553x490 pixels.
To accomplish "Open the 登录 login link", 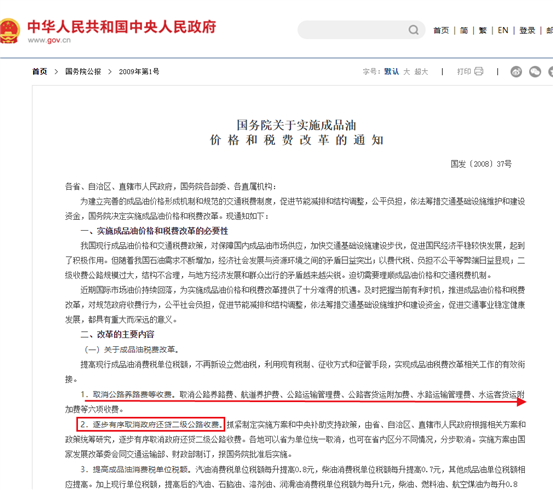I will [x=527, y=30].
